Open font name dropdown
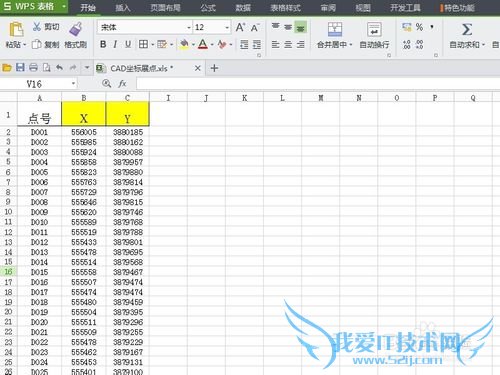 pyautogui.click(x=189, y=28)
